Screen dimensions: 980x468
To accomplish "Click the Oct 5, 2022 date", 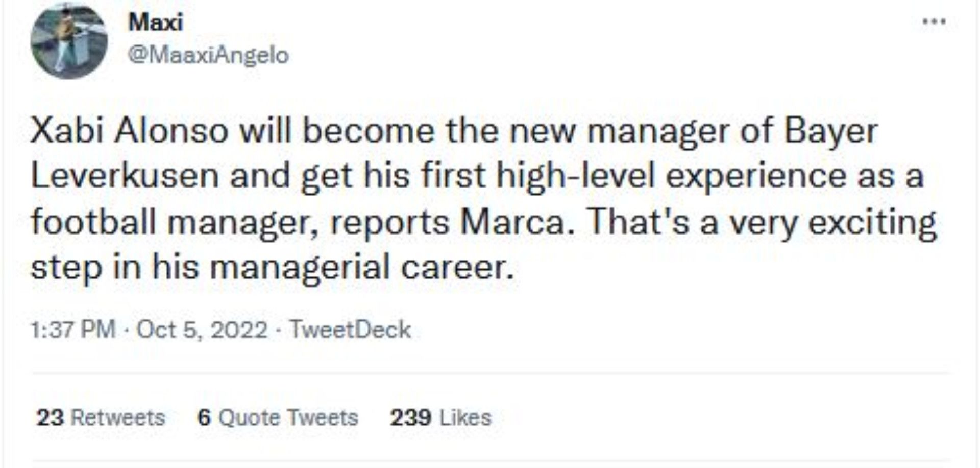I will click(x=202, y=330).
